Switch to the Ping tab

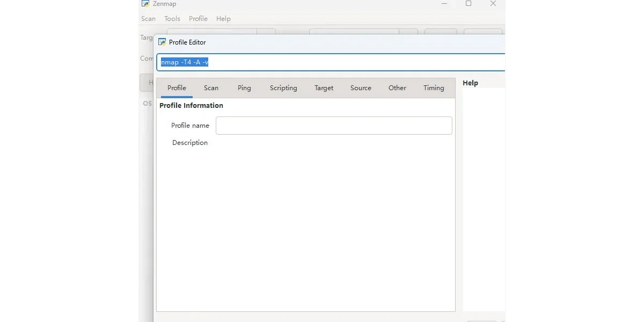pos(244,88)
